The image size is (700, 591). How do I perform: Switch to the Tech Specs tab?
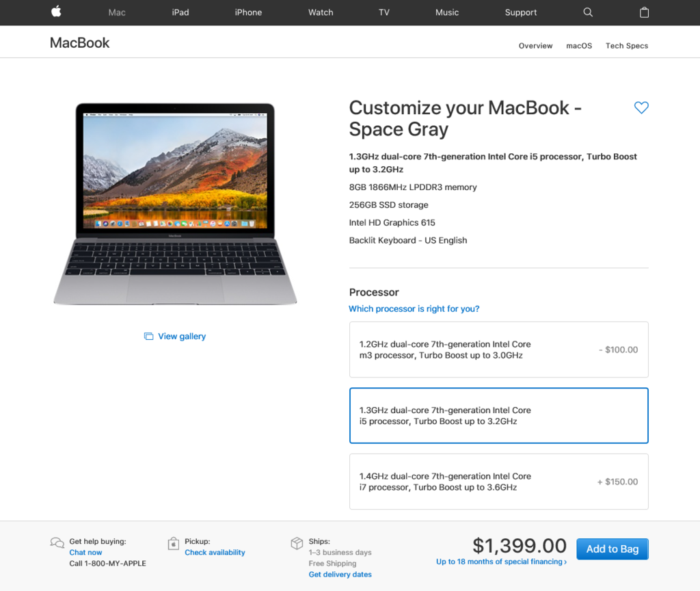(626, 46)
